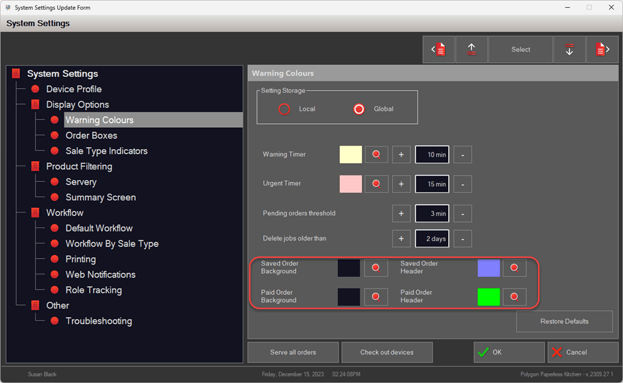Open Summary Screen settings

click(101, 197)
